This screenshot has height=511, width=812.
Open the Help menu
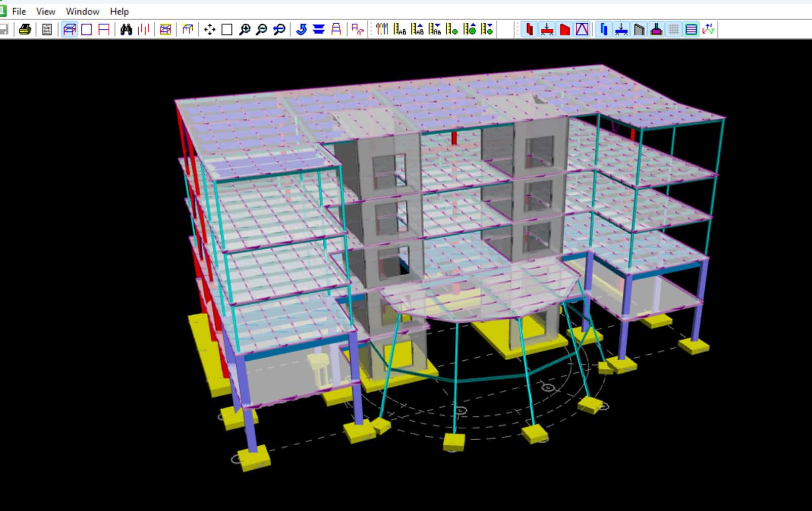point(119,11)
